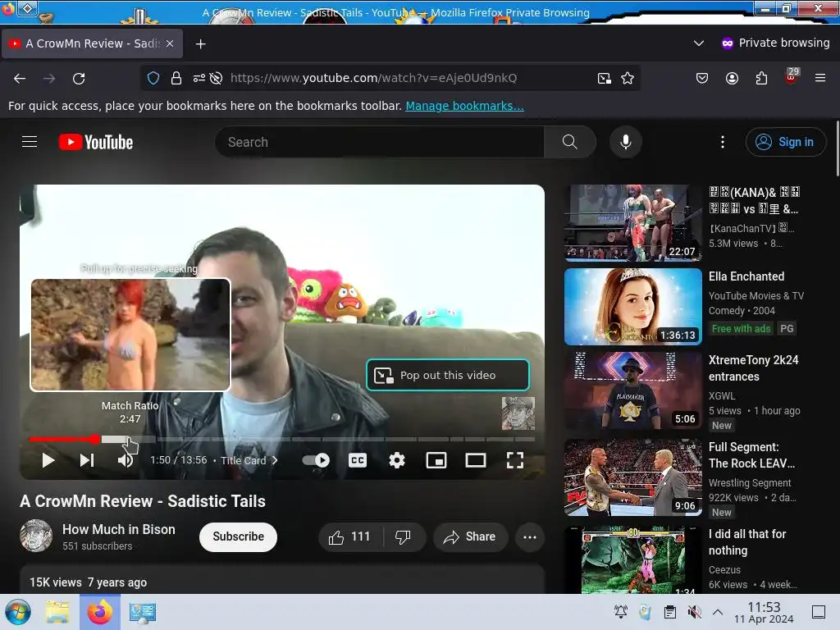The image size is (840, 630).
Task: Go to YouTube home via logo
Action: (x=96, y=142)
